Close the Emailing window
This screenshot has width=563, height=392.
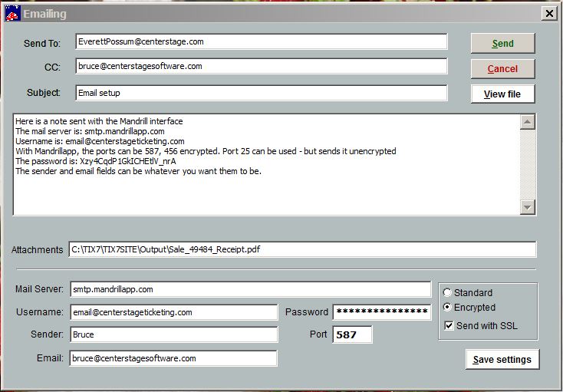(549, 14)
